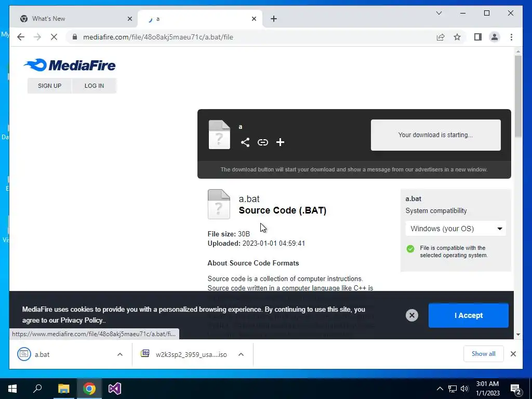Click the Chrome taskbar icon
Screen dimensions: 532x399
coord(89,389)
